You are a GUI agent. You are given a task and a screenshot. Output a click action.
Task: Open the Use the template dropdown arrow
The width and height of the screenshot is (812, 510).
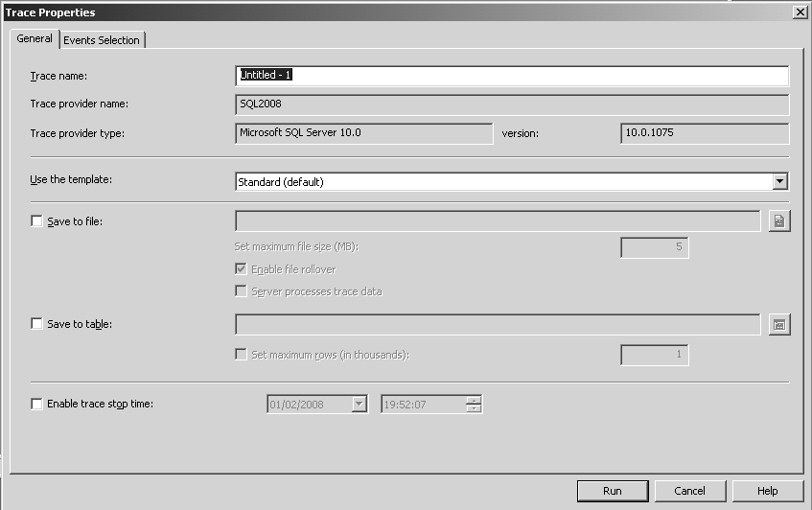point(780,181)
